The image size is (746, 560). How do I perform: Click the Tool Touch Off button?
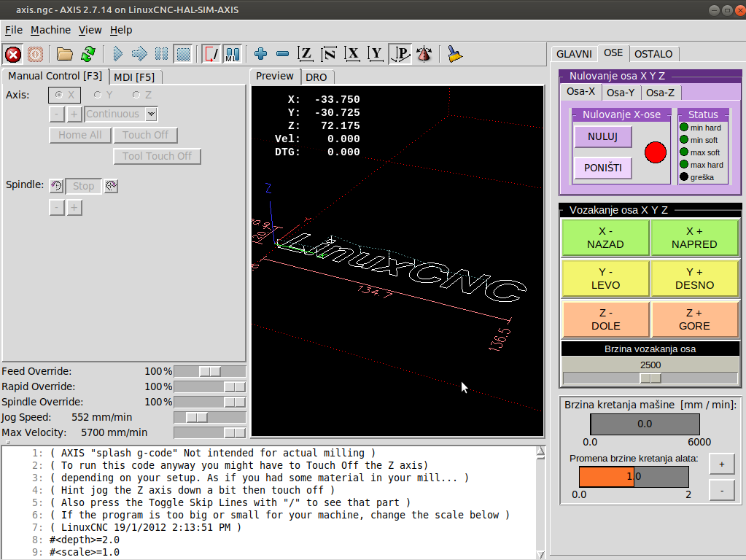(157, 156)
